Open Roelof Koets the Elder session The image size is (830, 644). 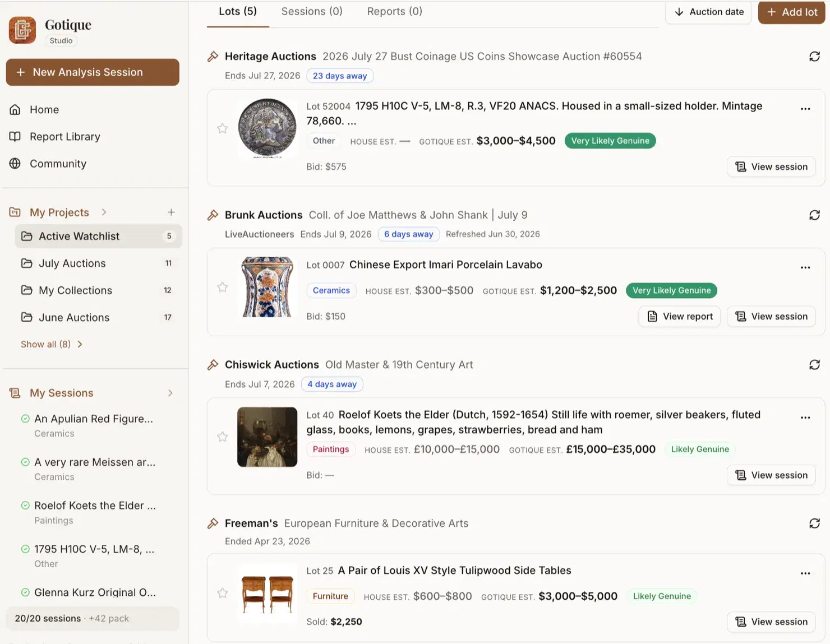pos(93,512)
